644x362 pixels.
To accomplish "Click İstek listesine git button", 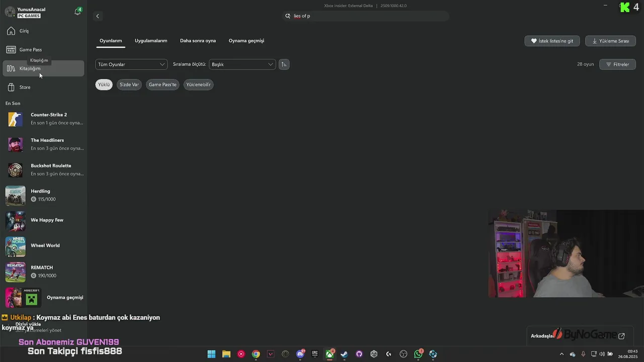I will click(x=552, y=41).
